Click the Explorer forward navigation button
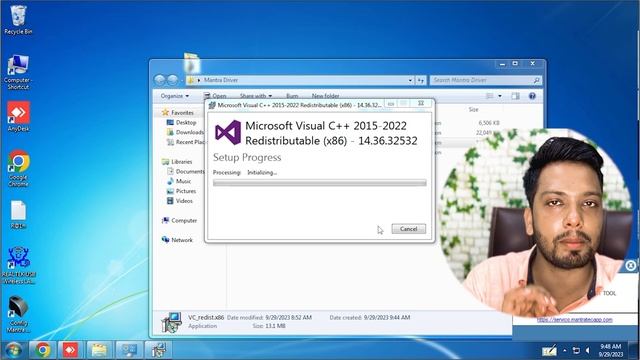Screen dimensions: 640x360 173,80
